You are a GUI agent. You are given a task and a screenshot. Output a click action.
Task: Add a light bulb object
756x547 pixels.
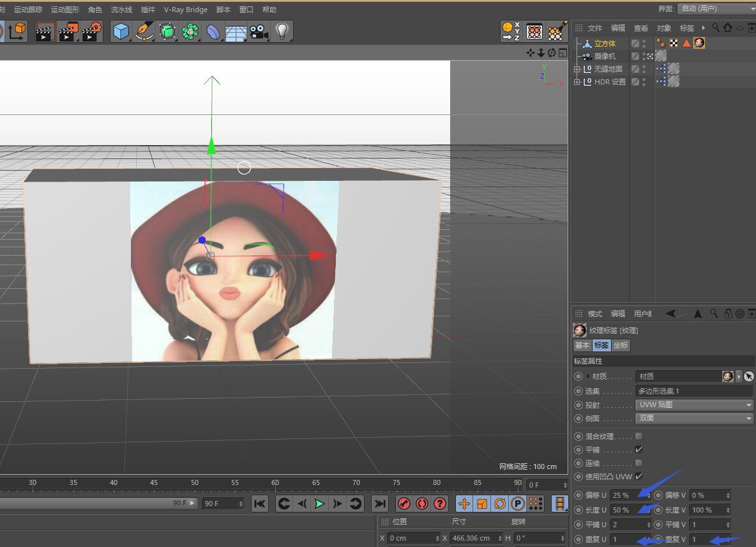282,31
